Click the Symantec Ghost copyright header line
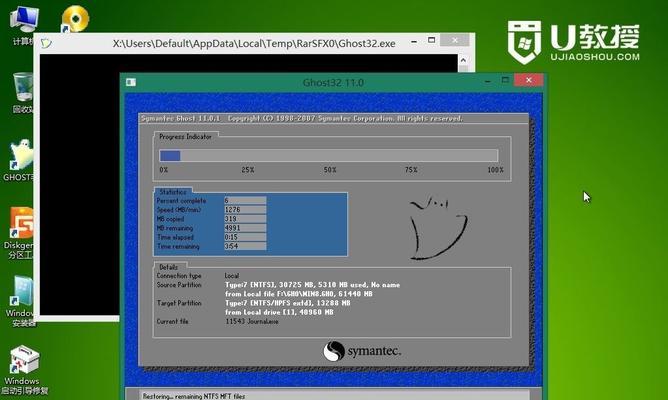This screenshot has width=668, height=400. tap(302, 118)
